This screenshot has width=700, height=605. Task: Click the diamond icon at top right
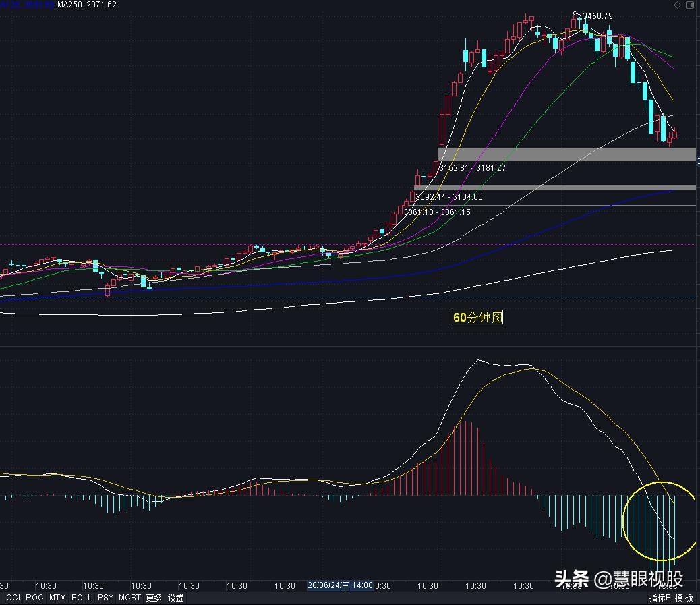pyautogui.click(x=677, y=5)
